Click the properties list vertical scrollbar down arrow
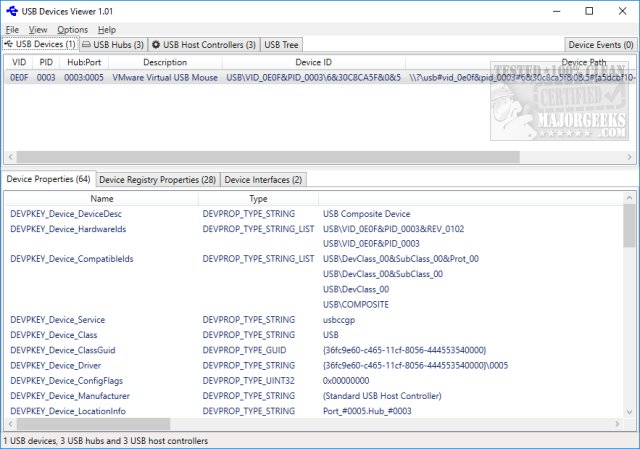This screenshot has width=640, height=449. pyautogui.click(x=630, y=412)
